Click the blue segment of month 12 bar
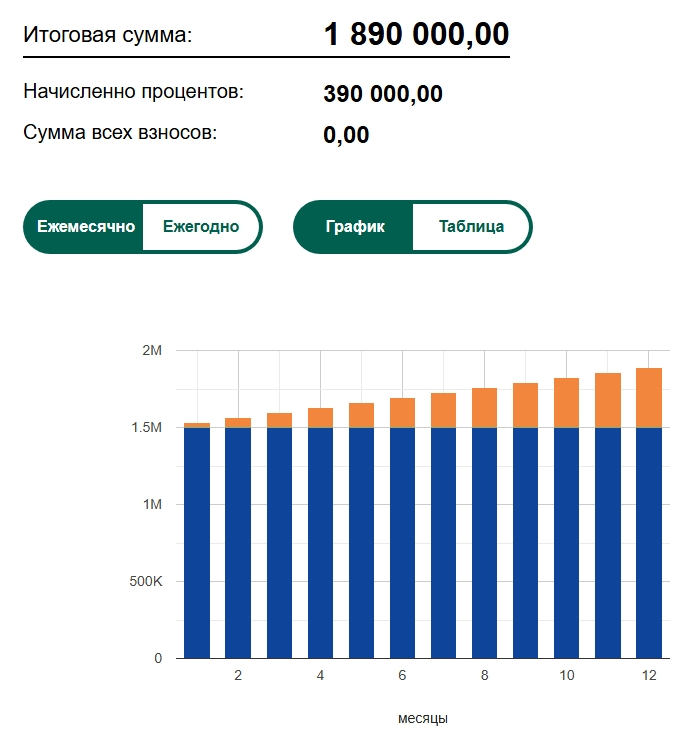 coord(649,543)
